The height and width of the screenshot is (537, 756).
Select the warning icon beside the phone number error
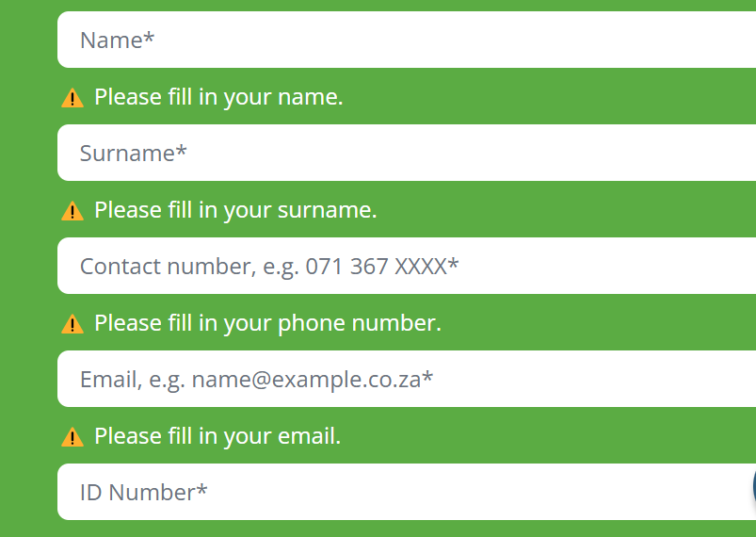click(x=72, y=324)
